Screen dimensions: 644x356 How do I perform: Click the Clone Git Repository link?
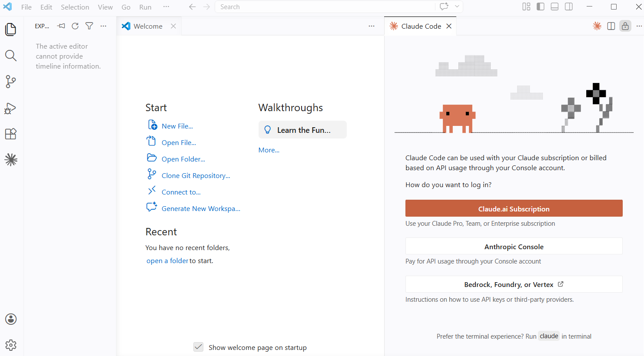pyautogui.click(x=196, y=175)
